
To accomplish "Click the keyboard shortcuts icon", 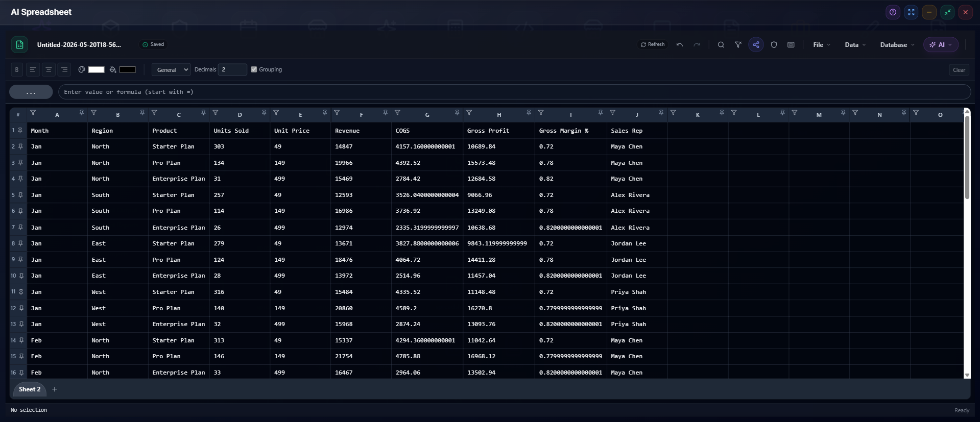I will click(791, 45).
